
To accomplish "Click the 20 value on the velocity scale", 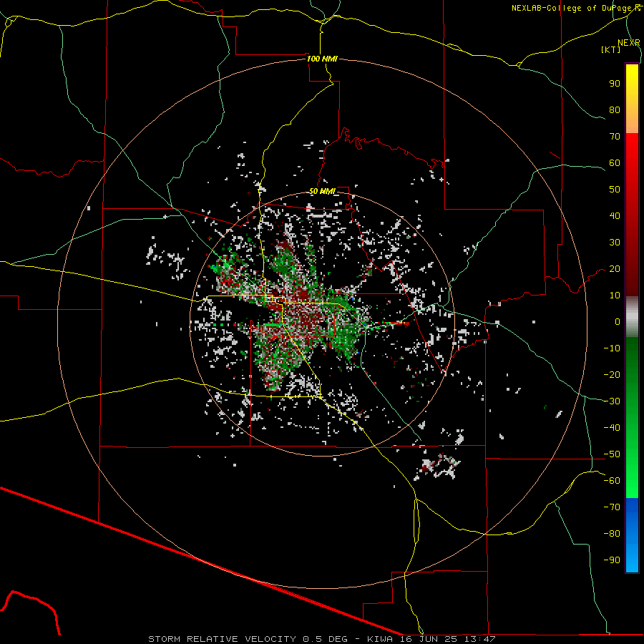I will click(x=615, y=268).
